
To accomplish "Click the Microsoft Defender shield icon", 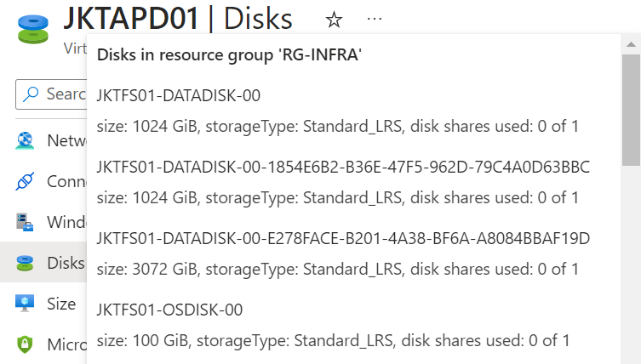I will click(25, 344).
